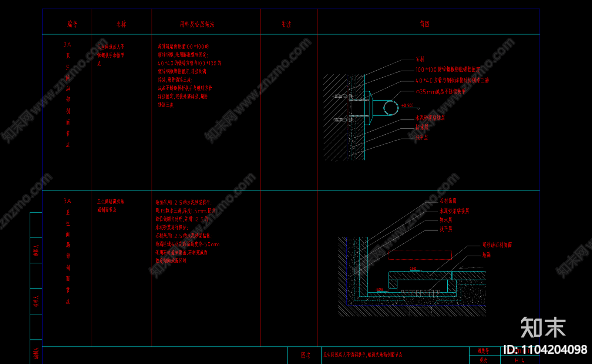Select the '防水层' label in the floor drain diagram

click(446, 220)
